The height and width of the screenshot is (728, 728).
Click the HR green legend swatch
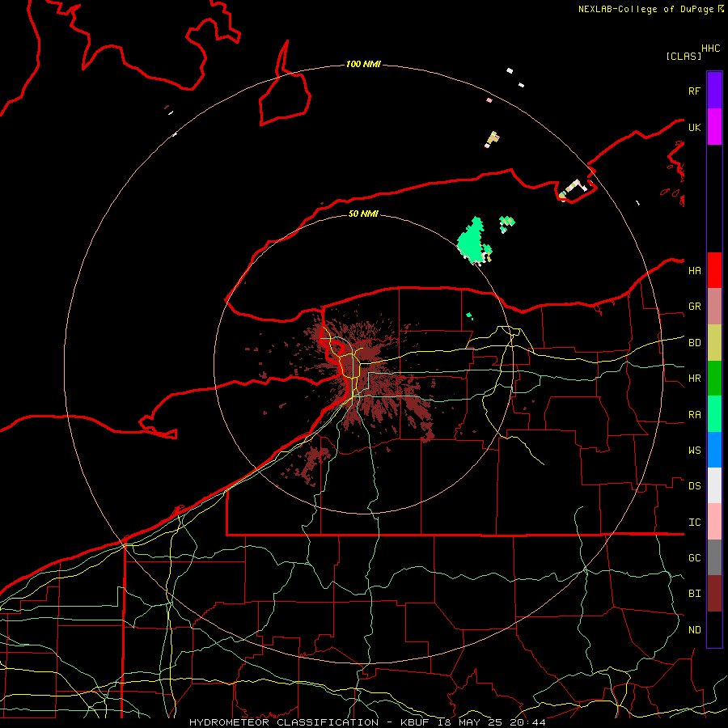click(714, 378)
